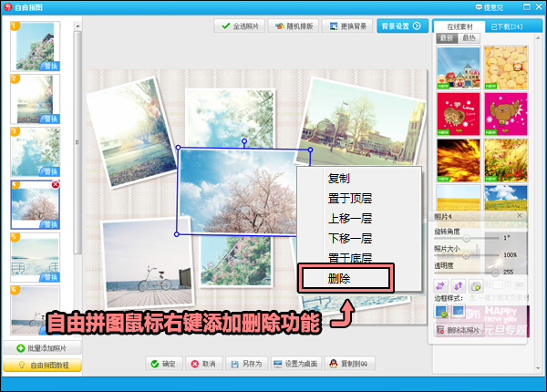Select the first border style with checkmark
Viewport: 547px width, 392px height.
click(441, 311)
